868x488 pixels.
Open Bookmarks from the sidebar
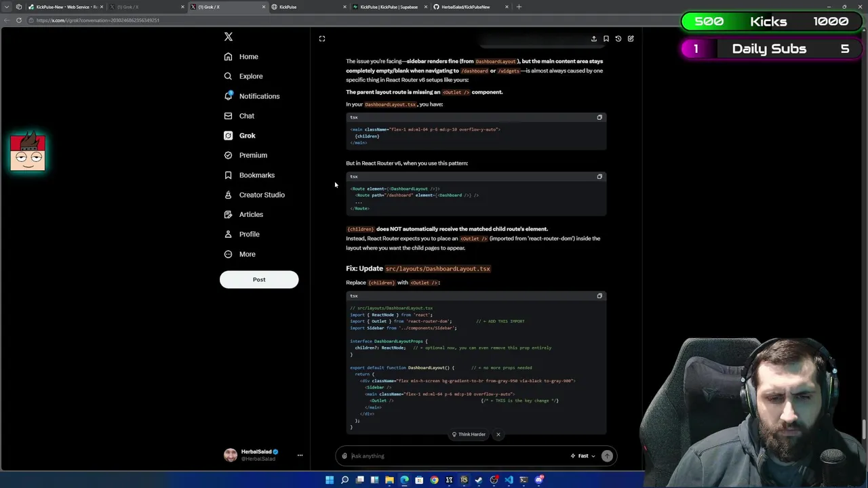click(x=250, y=175)
